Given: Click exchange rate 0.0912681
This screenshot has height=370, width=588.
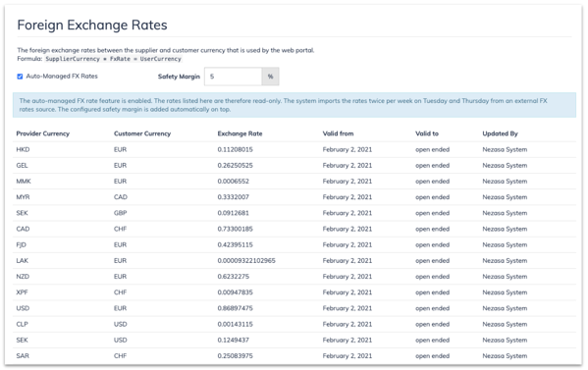Looking at the screenshot, I should 234,213.
